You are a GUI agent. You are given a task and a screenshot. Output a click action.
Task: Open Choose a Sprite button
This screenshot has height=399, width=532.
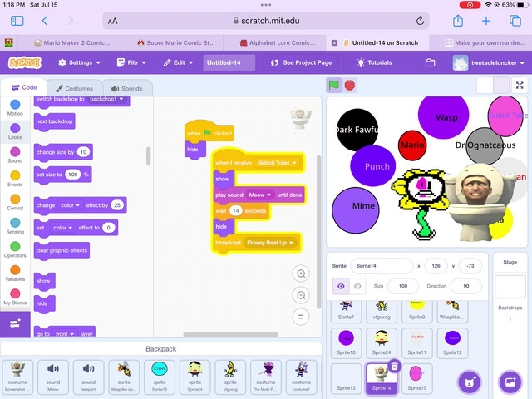[x=470, y=382]
